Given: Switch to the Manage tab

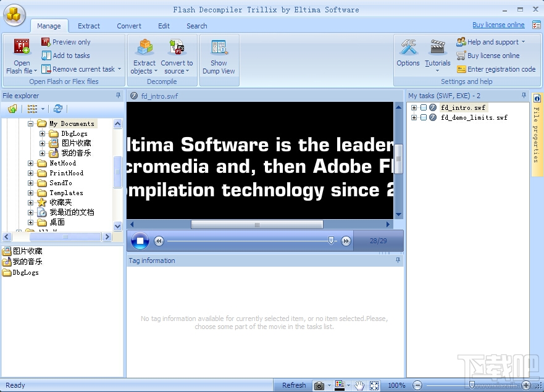Looking at the screenshot, I should 49,26.
